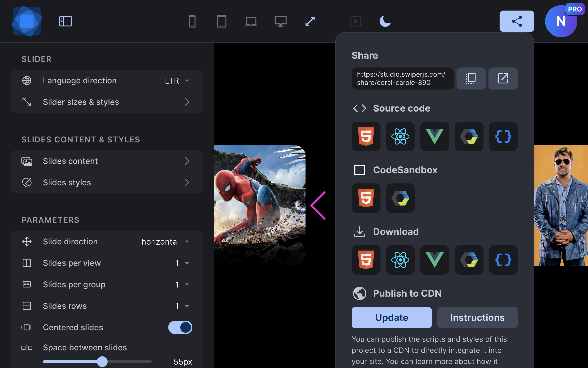Click the Source code heading
This screenshot has height=368, width=588.
402,108
